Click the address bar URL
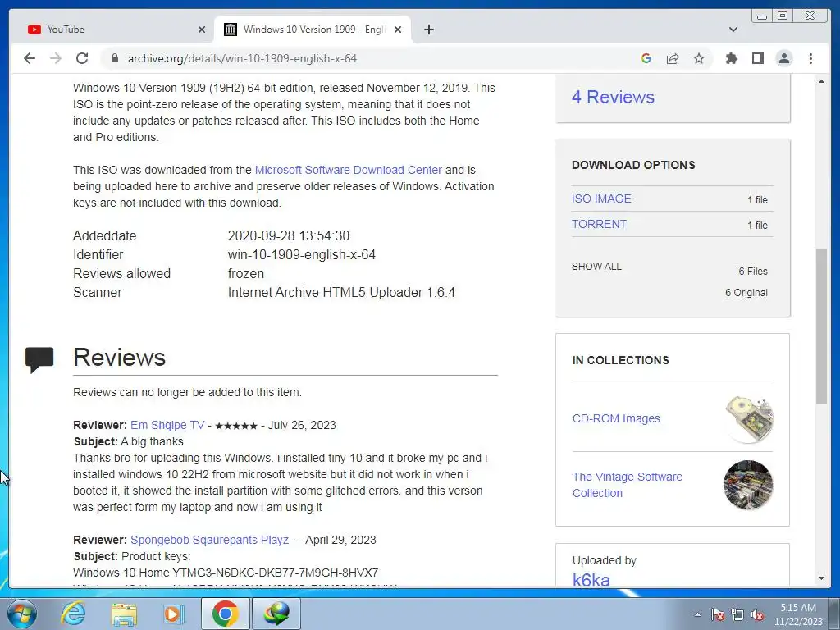The width and height of the screenshot is (840, 630). pyautogui.click(x=242, y=58)
